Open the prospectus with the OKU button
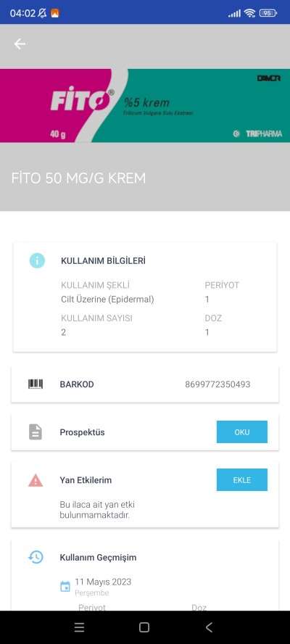 (242, 432)
